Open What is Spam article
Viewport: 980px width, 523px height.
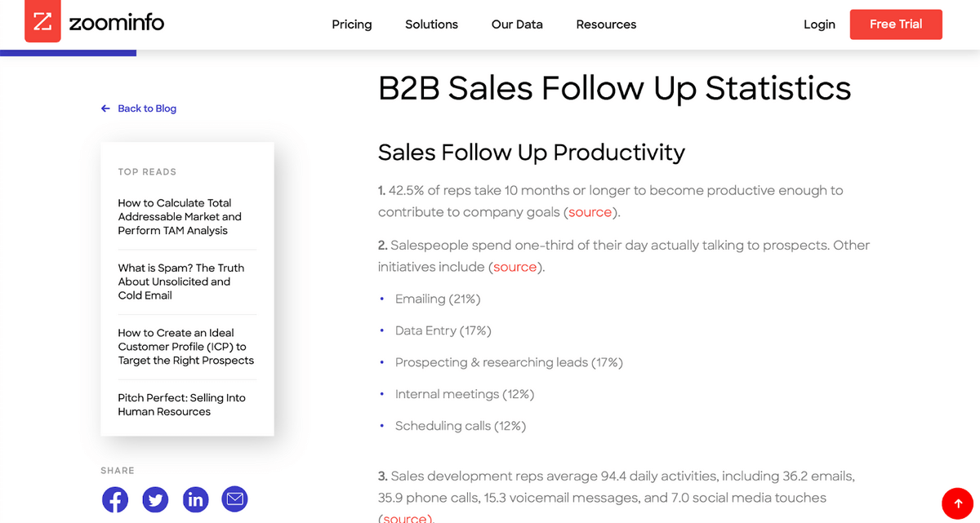coord(180,281)
